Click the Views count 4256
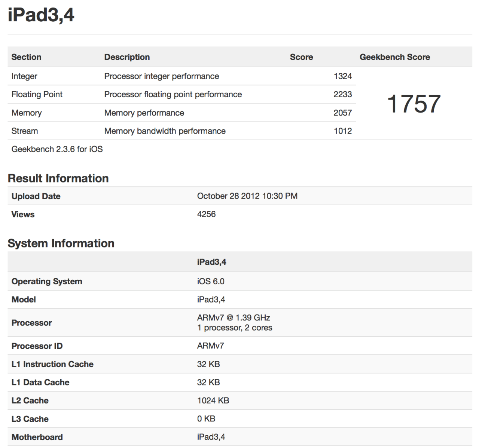Image resolution: width=479 pixels, height=448 pixels. coord(206,214)
